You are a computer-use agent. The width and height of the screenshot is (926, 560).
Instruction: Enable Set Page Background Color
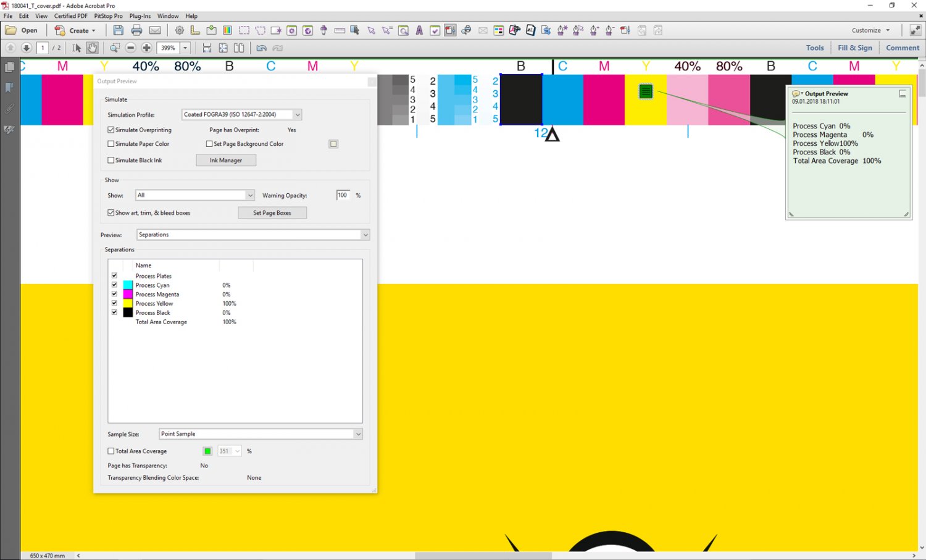tap(209, 144)
